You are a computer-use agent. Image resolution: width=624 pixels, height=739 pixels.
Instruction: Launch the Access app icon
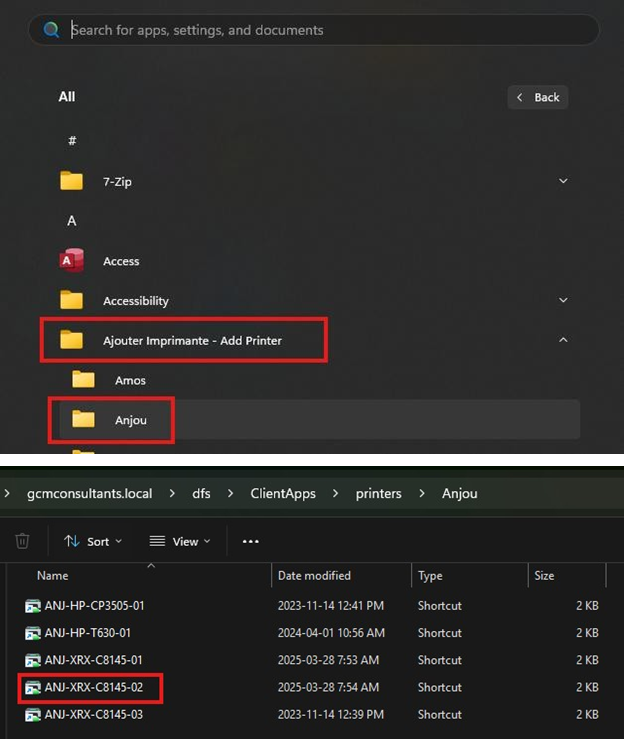[72, 260]
